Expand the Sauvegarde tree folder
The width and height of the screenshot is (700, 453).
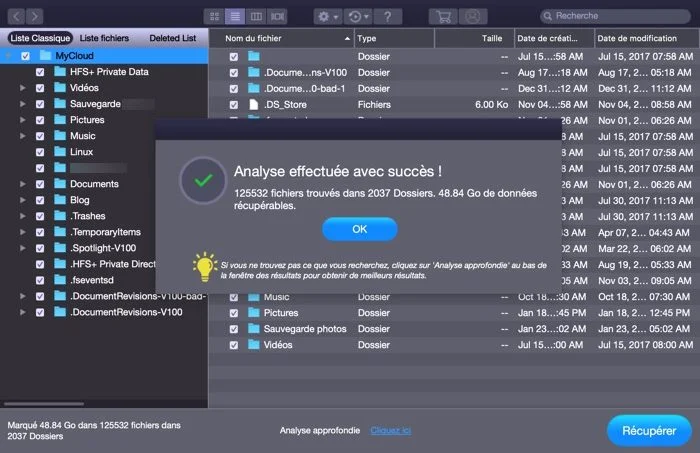pyautogui.click(x=22, y=104)
